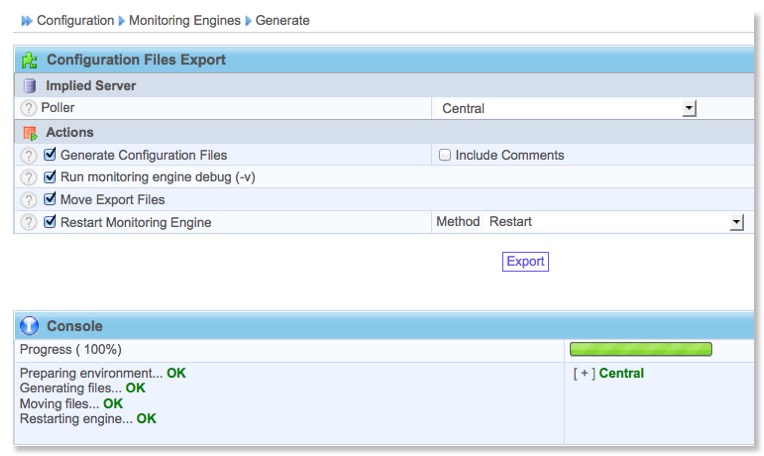Go to Configuration in the breadcrumb
This screenshot has height=456, width=764.
tap(75, 20)
